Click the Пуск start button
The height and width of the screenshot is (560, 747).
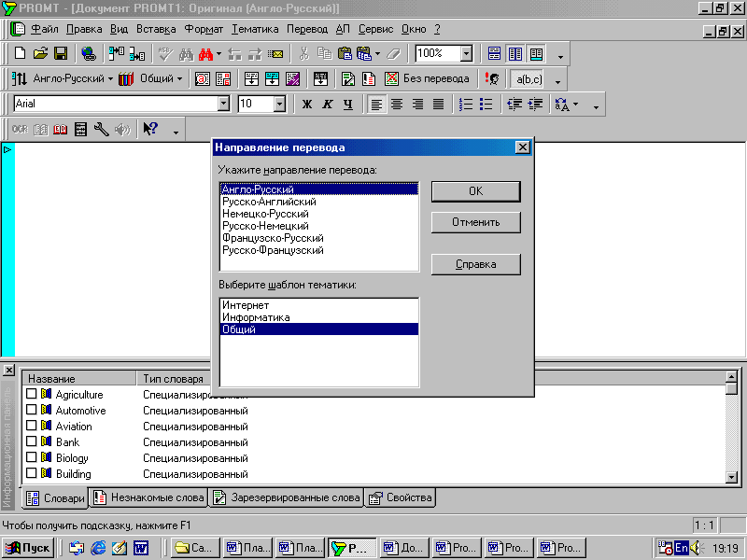coord(28,548)
